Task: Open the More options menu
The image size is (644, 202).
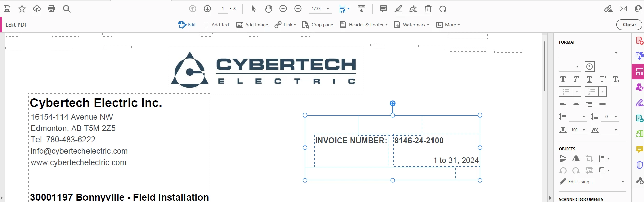Action: click(448, 25)
